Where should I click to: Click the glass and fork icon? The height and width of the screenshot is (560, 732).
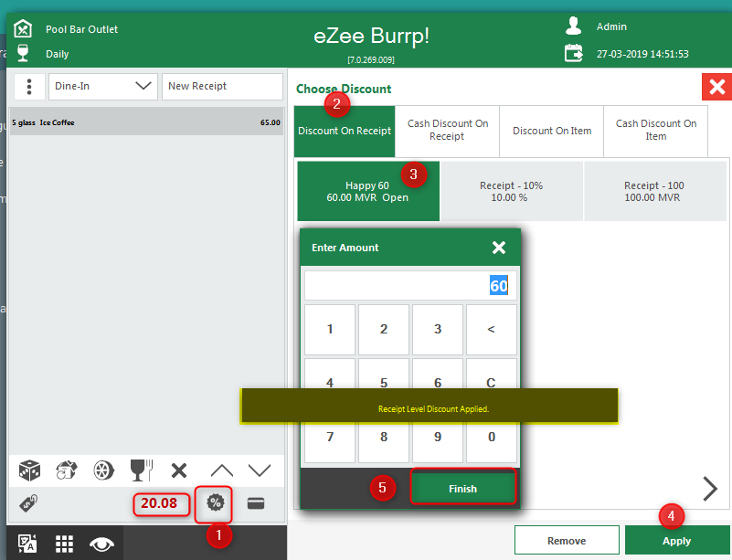142,470
